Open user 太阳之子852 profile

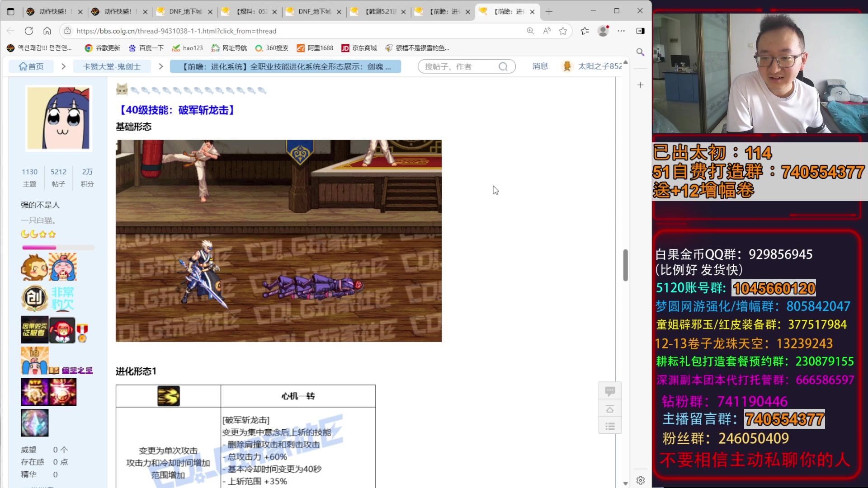click(x=599, y=66)
